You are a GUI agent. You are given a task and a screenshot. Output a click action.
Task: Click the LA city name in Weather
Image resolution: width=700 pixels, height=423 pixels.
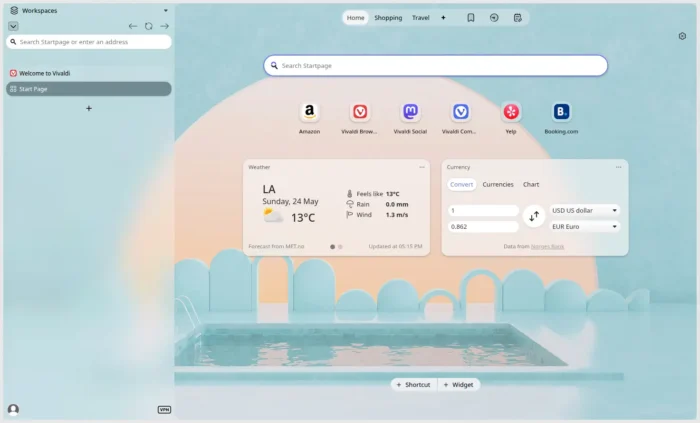(269, 189)
